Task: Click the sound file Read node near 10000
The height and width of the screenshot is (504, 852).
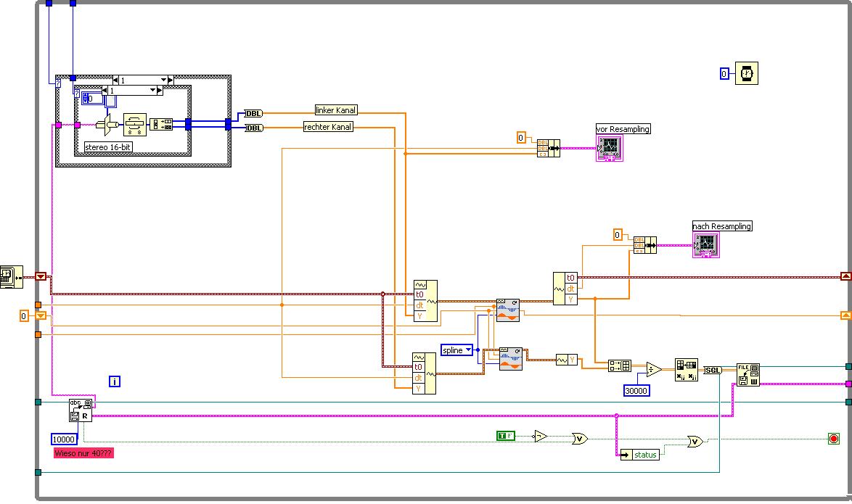Action: pos(81,410)
